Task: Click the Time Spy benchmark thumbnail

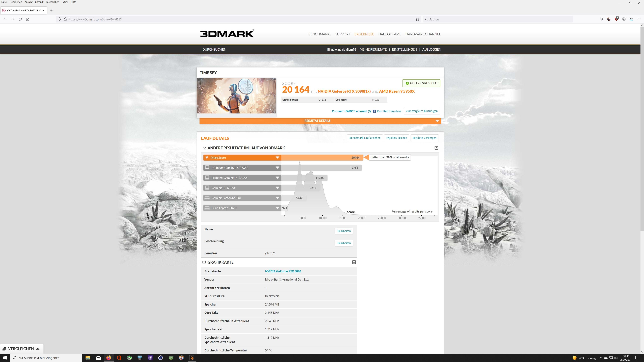Action: click(x=236, y=96)
